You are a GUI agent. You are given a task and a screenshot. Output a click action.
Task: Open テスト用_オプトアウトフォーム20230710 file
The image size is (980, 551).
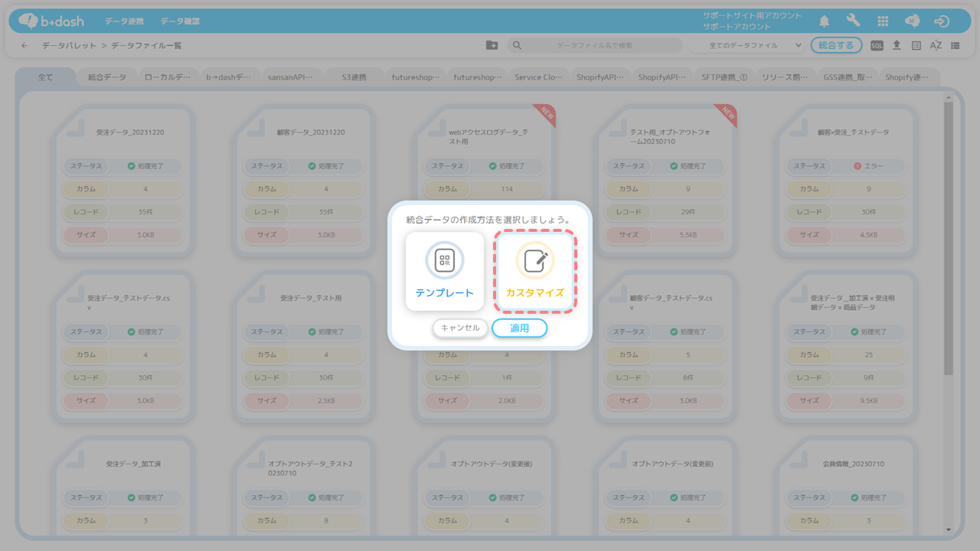(665, 181)
